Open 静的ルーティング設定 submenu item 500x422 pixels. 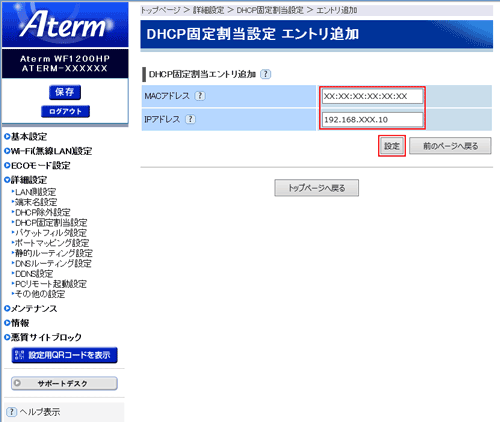point(52,253)
